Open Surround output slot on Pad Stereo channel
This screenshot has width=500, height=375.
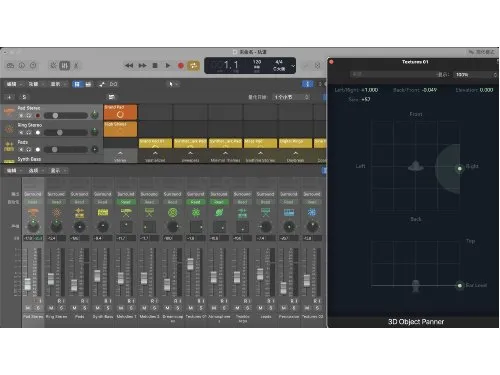coord(33,194)
